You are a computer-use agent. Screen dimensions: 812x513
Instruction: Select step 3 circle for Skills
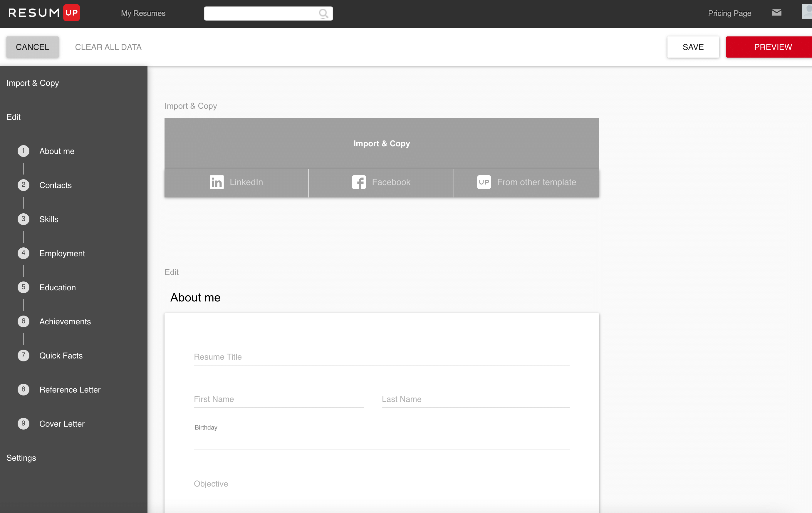(x=23, y=219)
